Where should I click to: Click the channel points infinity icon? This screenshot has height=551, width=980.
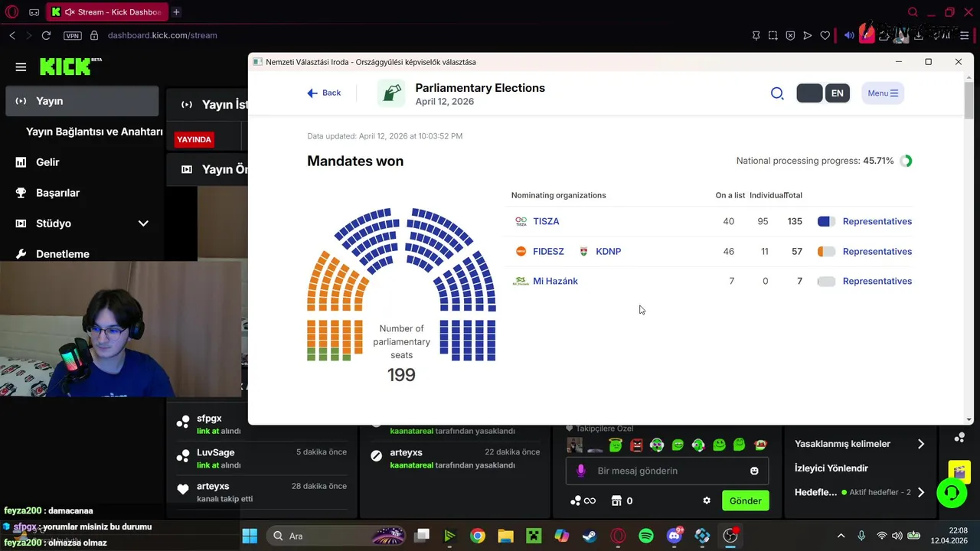pyautogui.click(x=583, y=500)
